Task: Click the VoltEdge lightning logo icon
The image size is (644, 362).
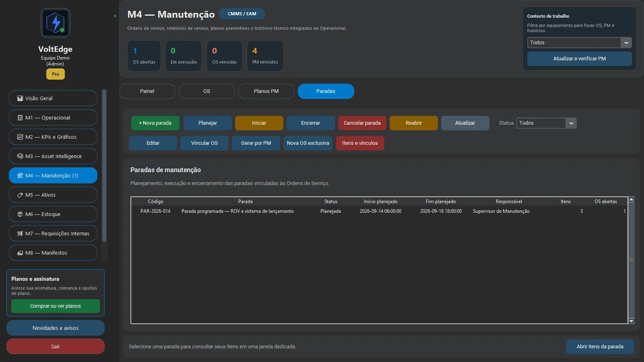Action: click(56, 23)
